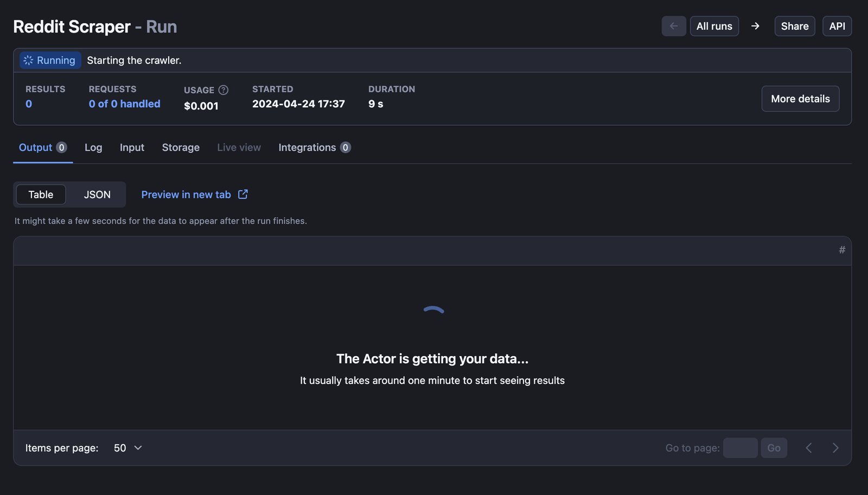The image size is (868, 495).
Task: Go to the previous results page chevron
Action: click(x=809, y=448)
